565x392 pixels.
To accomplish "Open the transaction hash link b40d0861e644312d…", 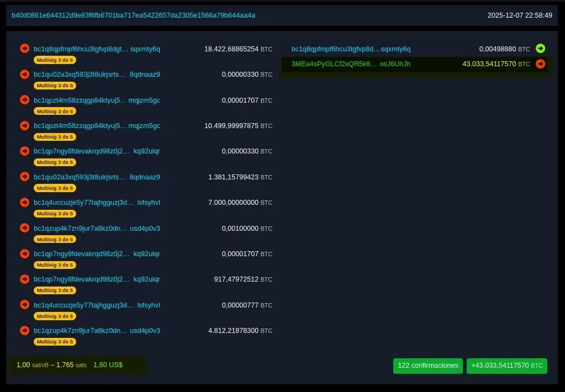I will [133, 15].
